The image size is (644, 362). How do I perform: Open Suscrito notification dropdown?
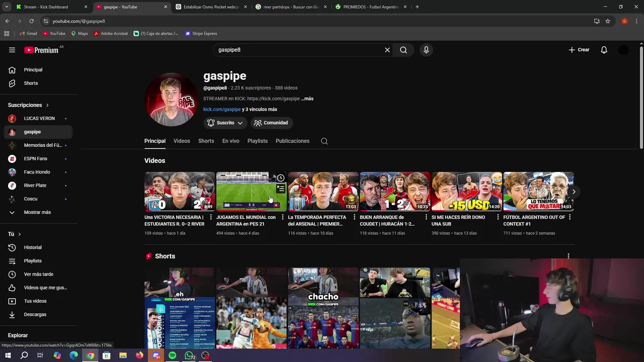coord(225,123)
